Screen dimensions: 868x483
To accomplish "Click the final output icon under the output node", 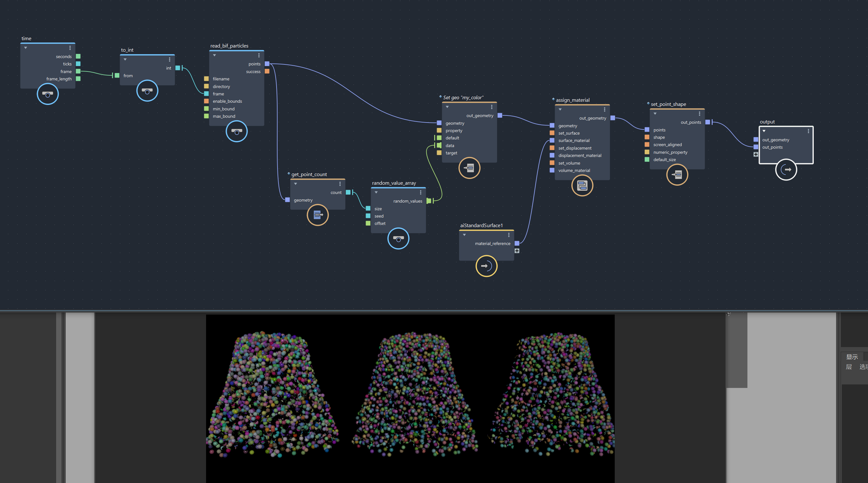I will [786, 169].
